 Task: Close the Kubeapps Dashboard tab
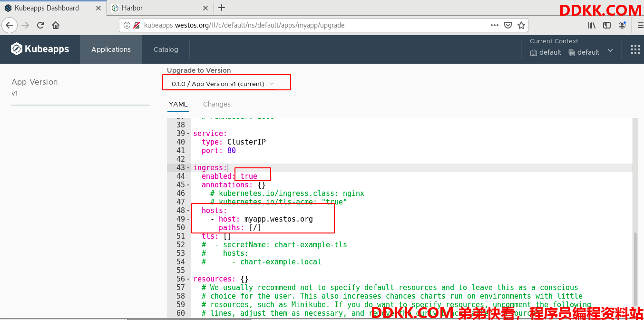(x=98, y=8)
